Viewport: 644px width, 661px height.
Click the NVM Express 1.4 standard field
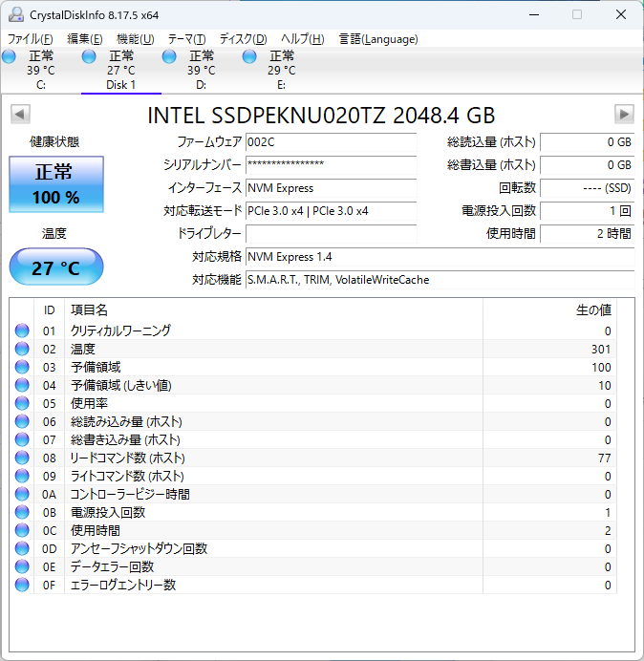pyautogui.click(x=440, y=256)
